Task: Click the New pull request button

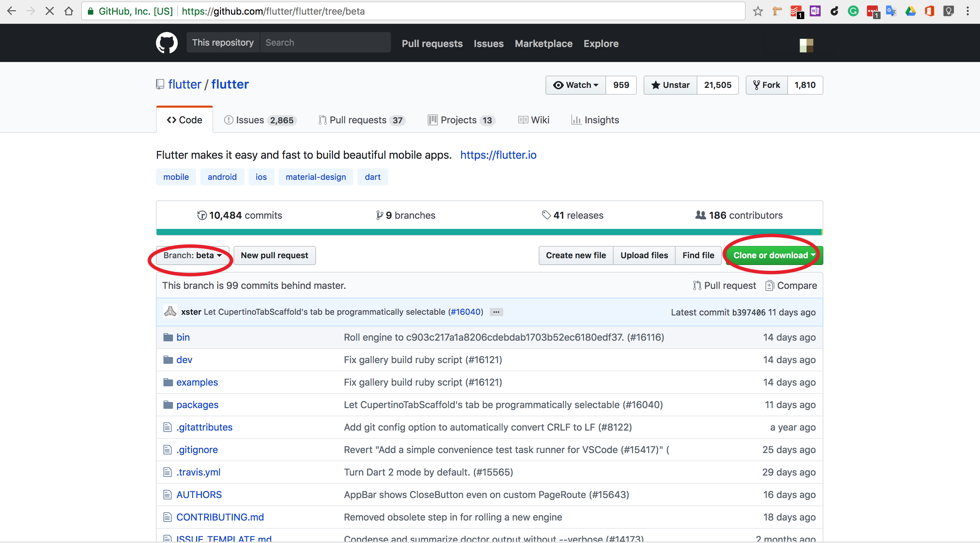Action: click(275, 255)
